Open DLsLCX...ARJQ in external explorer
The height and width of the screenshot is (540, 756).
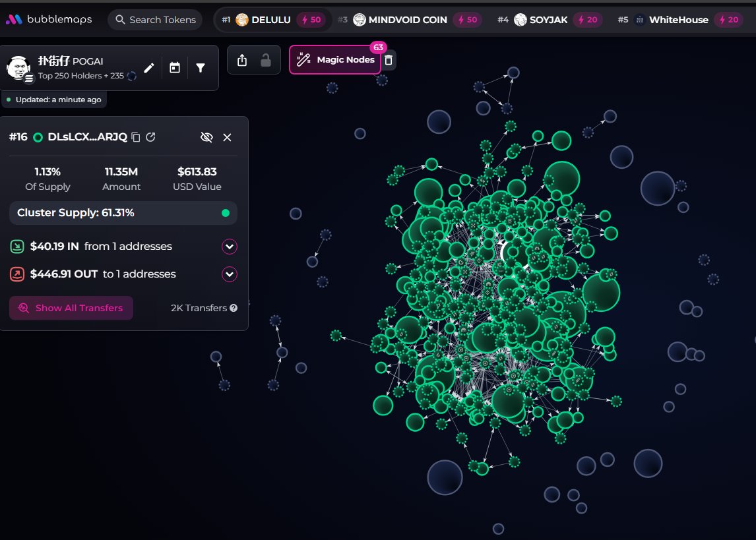click(x=150, y=137)
